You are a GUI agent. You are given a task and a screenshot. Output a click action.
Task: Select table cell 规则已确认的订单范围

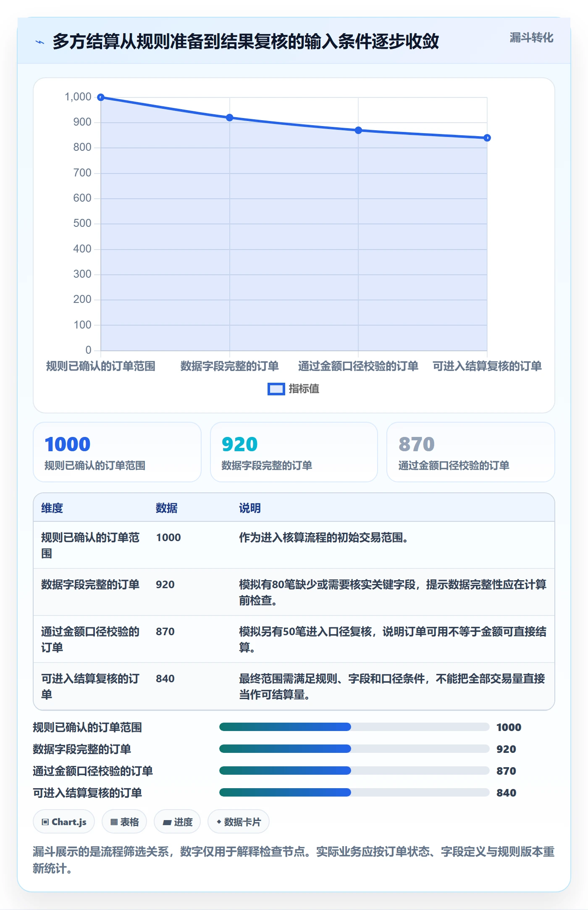click(90, 545)
